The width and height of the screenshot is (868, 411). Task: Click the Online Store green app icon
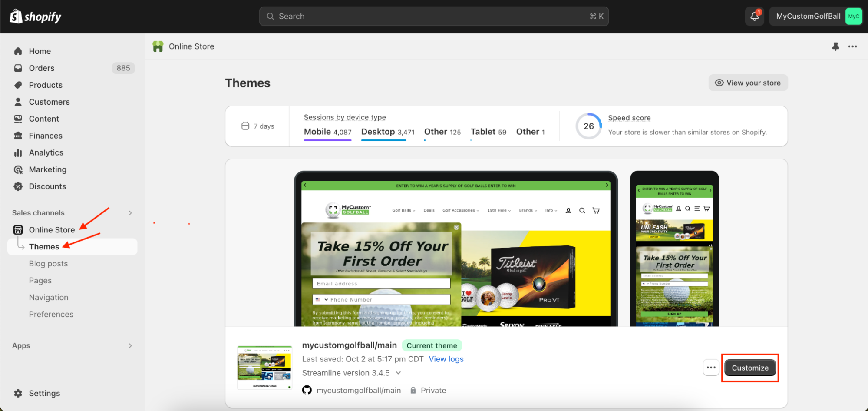[x=158, y=46]
